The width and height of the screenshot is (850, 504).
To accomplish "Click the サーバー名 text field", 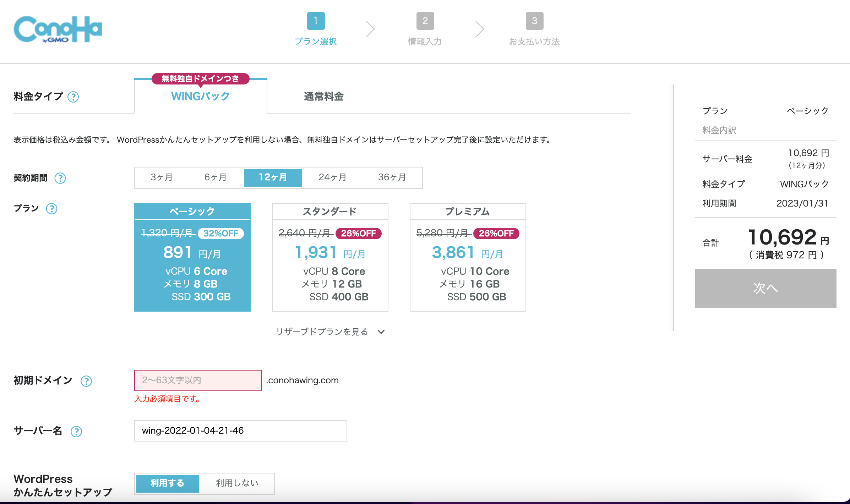I will tap(241, 431).
